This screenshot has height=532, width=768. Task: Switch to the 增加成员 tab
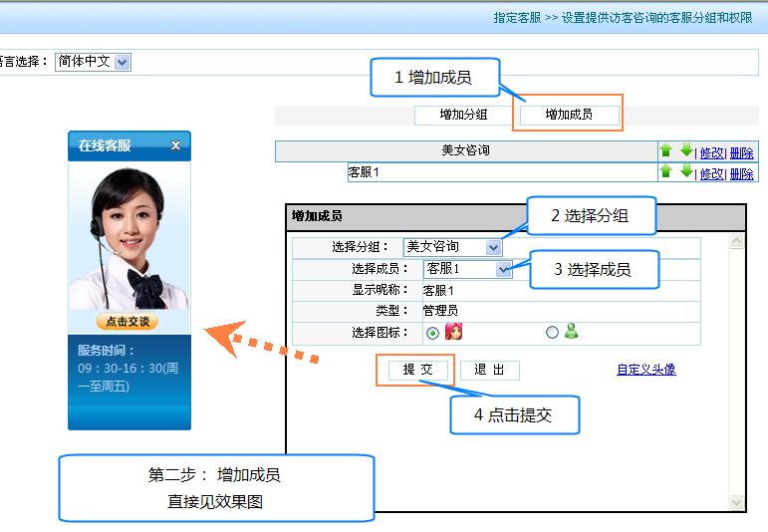(569, 115)
